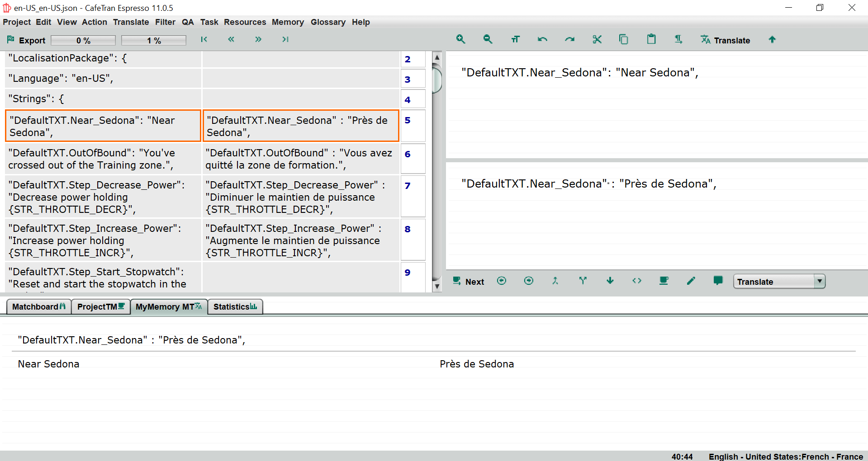The width and height of the screenshot is (868, 461).
Task: Click target cell "Augmente le maintien de puissance"
Action: click(x=301, y=240)
